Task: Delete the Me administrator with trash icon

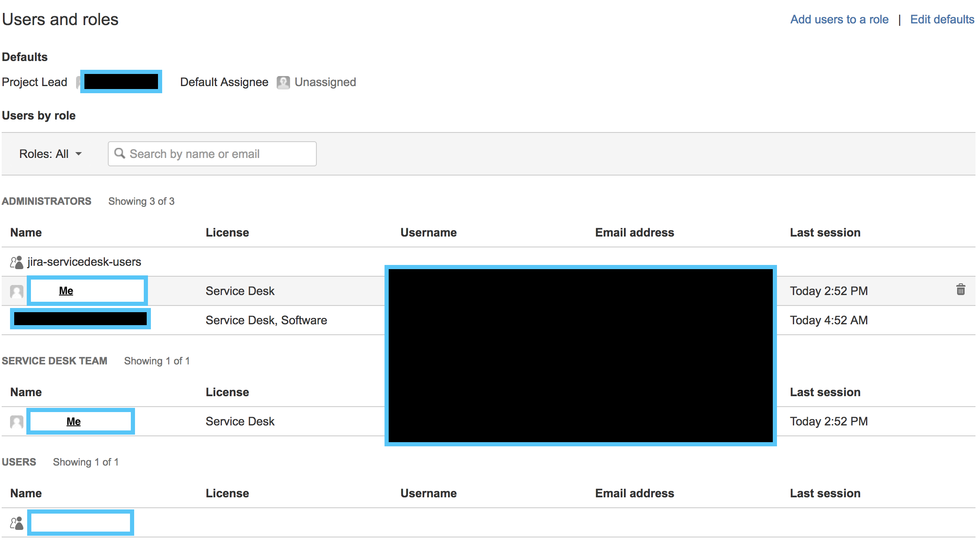Action: tap(960, 289)
